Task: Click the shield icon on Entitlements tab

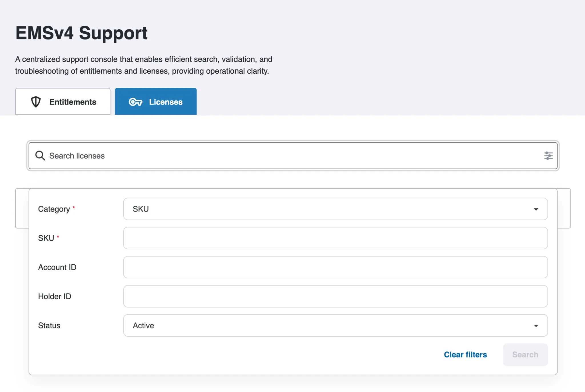Action: tap(36, 102)
